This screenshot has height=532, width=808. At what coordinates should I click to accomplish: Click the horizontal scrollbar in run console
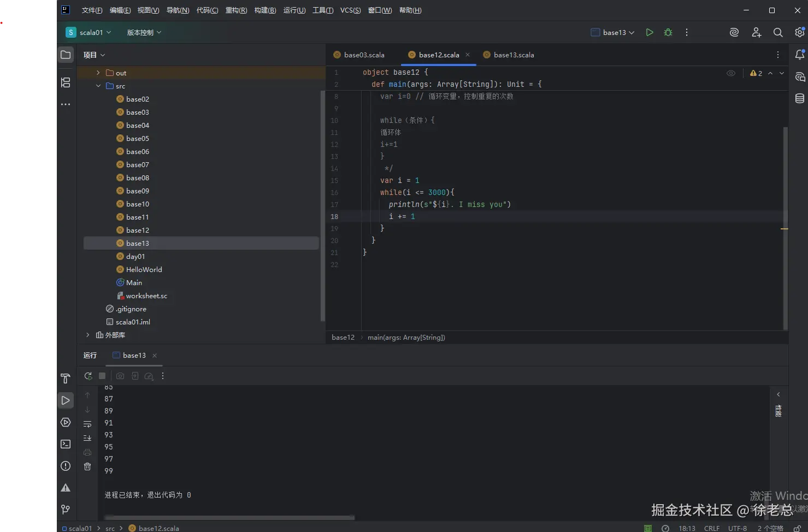pos(229,517)
